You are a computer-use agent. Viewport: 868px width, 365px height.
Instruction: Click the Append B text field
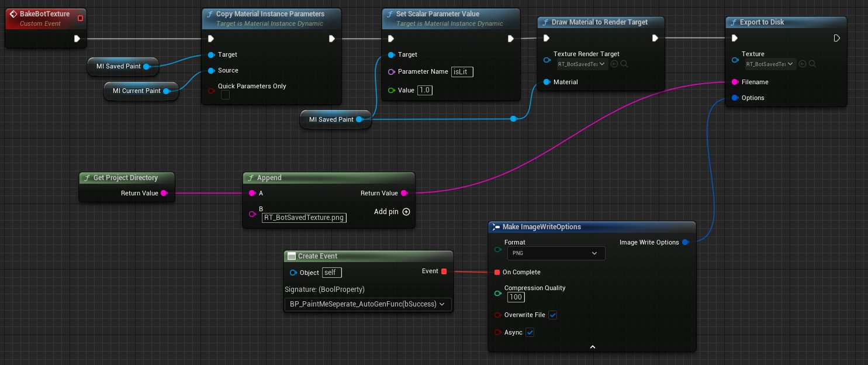point(304,217)
